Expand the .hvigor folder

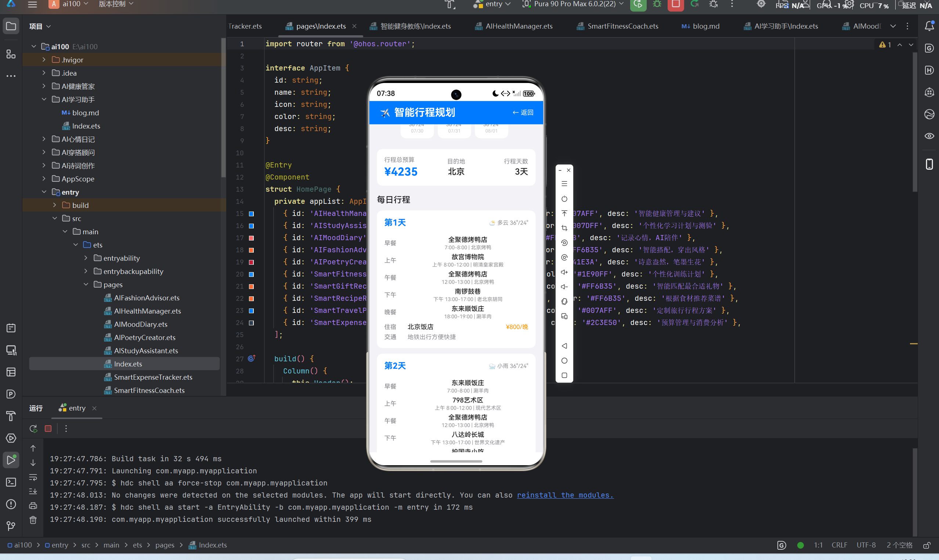pyautogui.click(x=44, y=59)
